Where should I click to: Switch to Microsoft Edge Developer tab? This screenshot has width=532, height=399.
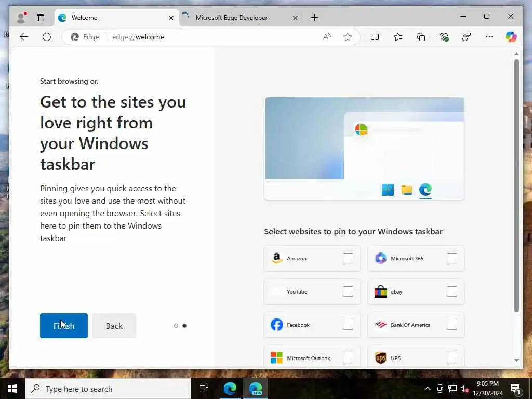point(240,18)
